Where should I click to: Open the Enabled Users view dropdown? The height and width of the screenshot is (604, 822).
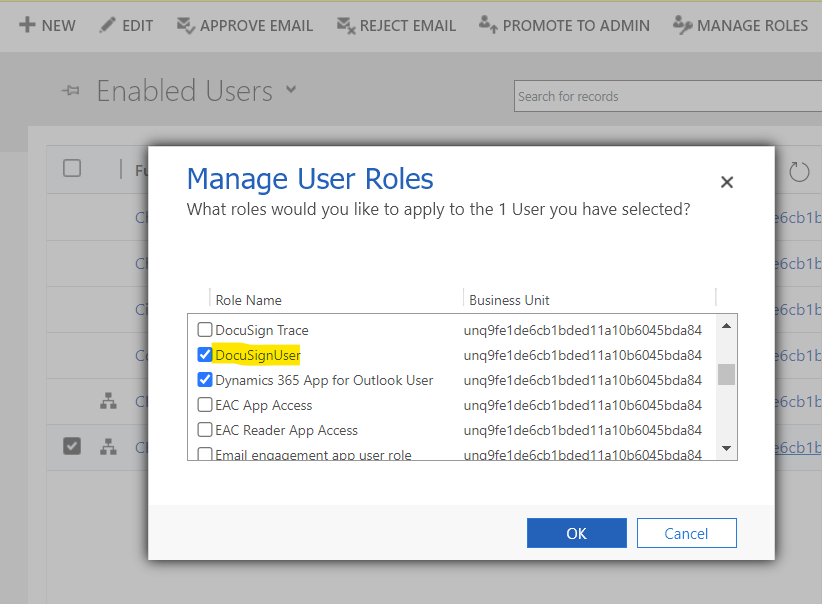coord(291,89)
